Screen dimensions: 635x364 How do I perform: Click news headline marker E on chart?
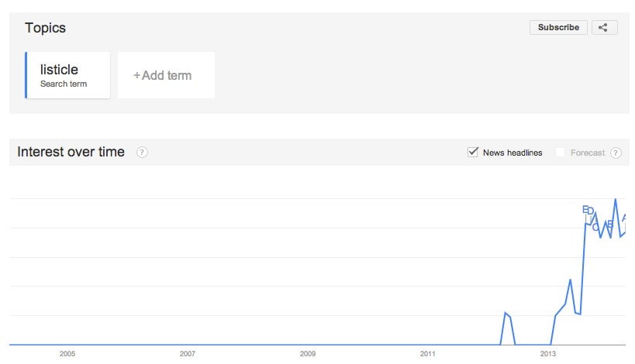coord(585,209)
